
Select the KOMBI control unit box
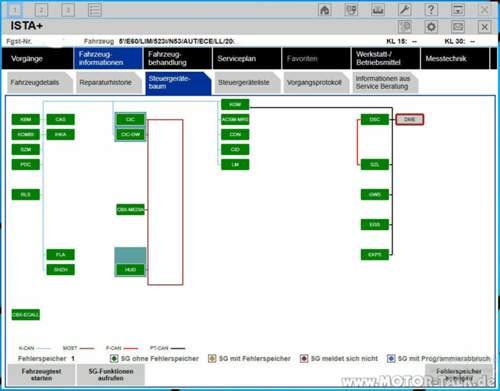click(26, 134)
